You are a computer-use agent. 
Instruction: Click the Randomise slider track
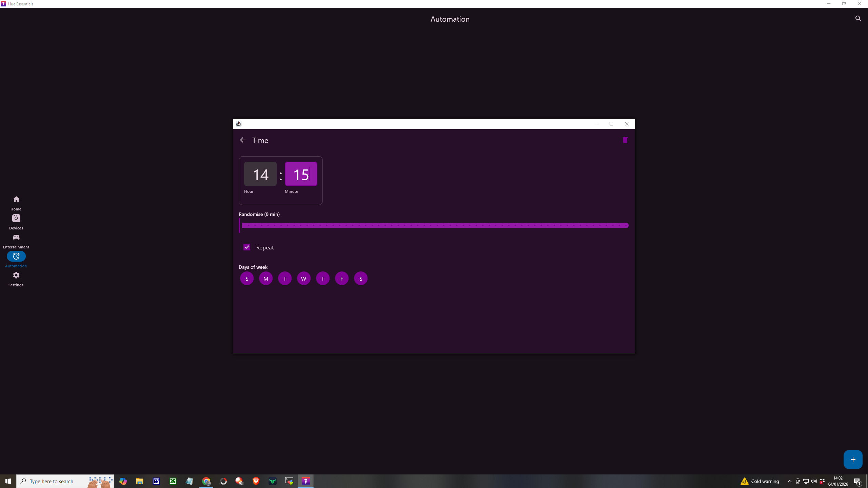pos(434,226)
